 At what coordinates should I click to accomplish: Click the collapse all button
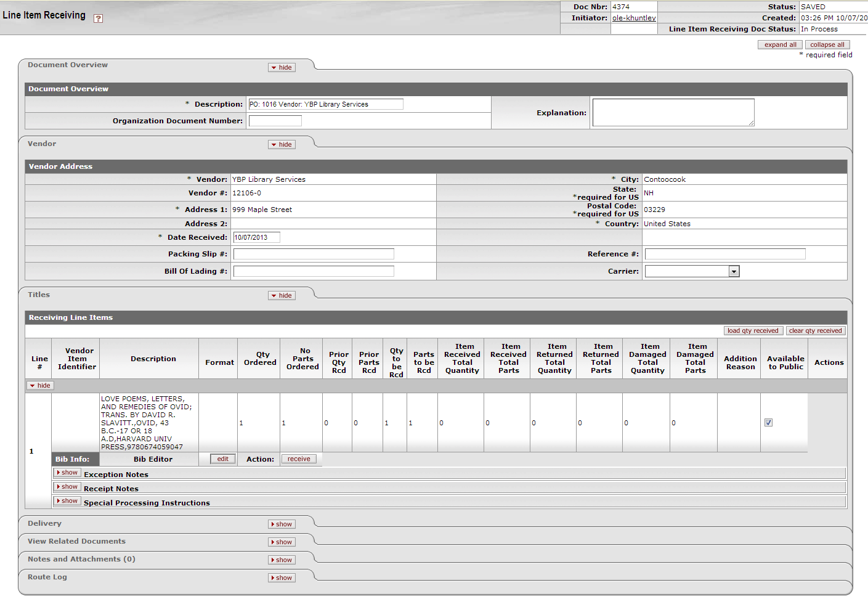[x=827, y=45]
